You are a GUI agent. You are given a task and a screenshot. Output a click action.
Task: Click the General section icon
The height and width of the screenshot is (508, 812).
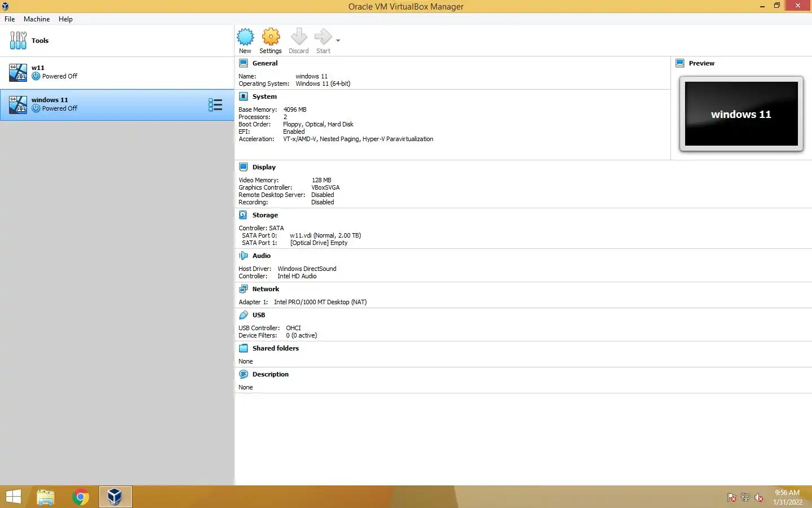[x=244, y=63]
